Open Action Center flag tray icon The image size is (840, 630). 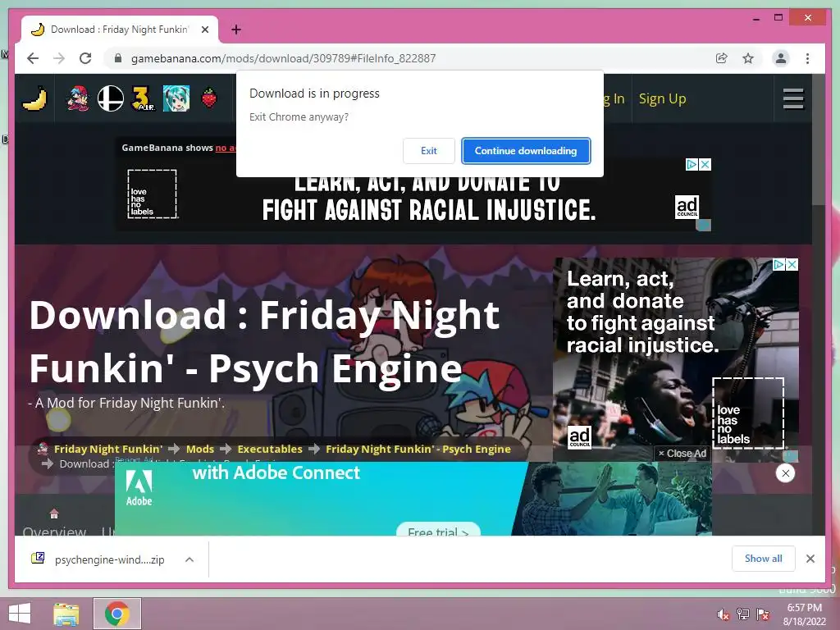[762, 614]
